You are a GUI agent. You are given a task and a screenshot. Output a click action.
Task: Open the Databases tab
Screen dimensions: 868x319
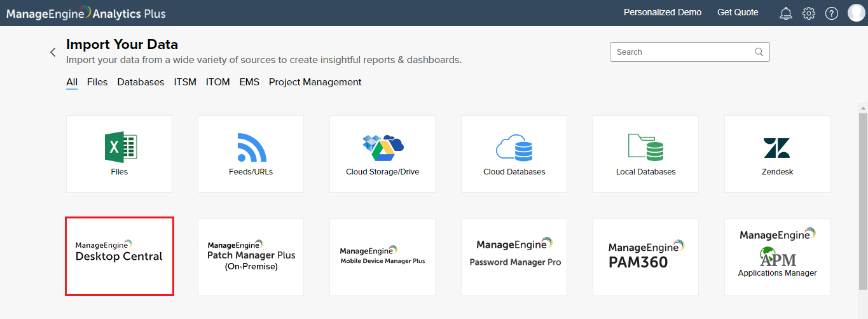pyautogui.click(x=141, y=82)
